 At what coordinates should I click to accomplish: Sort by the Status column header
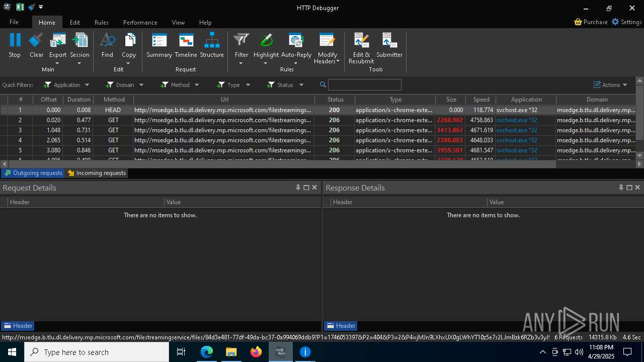click(x=335, y=100)
